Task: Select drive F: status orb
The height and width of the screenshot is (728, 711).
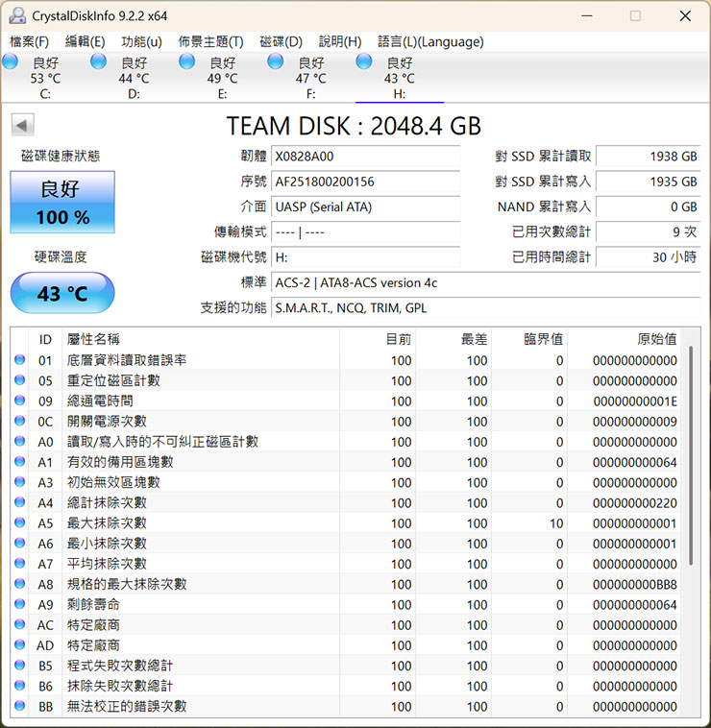Action: click(276, 62)
